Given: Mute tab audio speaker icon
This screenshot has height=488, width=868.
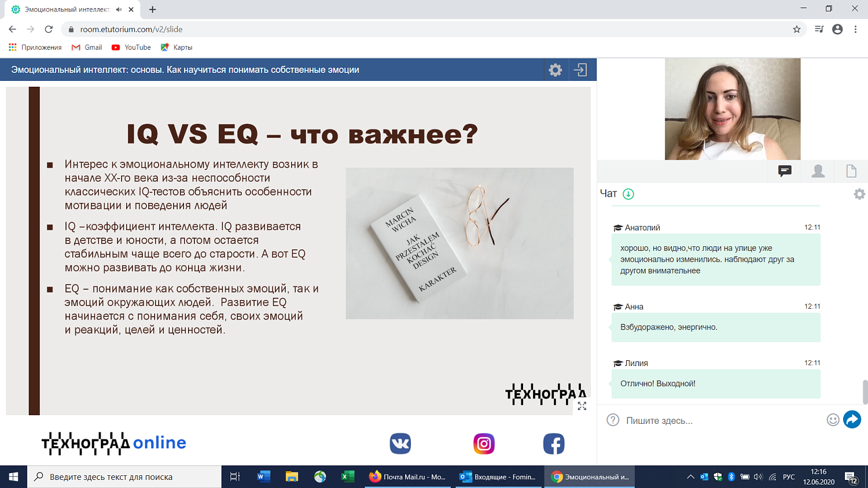Looking at the screenshot, I should 119,9.
